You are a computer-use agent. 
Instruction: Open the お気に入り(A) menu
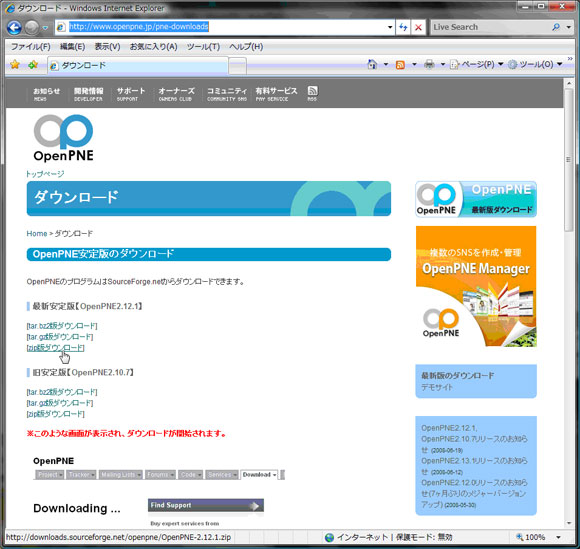coord(153,47)
